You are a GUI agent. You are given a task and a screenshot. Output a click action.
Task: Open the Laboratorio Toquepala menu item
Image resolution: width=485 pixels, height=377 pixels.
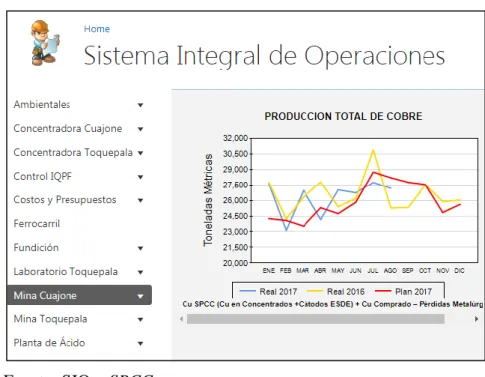coord(65,272)
